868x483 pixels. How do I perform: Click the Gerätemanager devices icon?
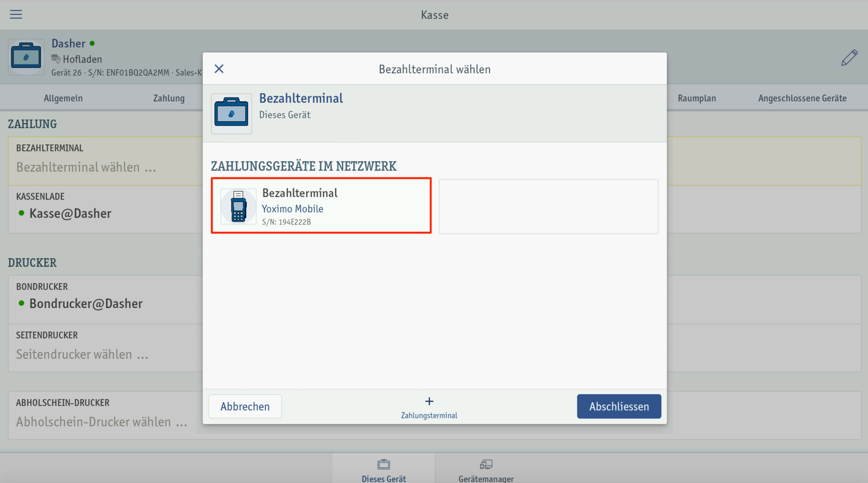point(486,464)
